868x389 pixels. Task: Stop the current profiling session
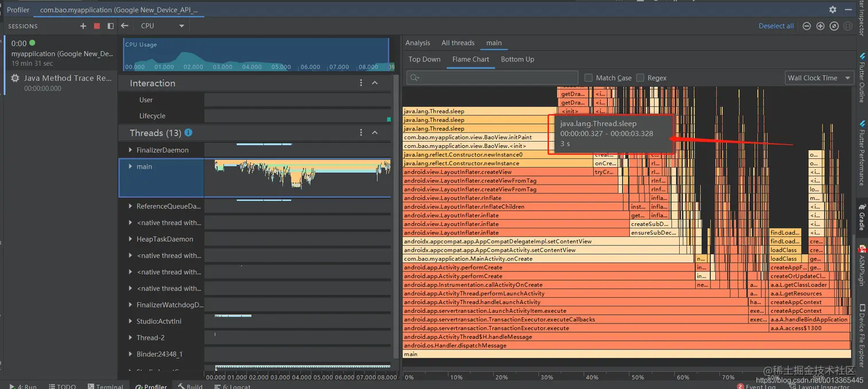tap(97, 26)
